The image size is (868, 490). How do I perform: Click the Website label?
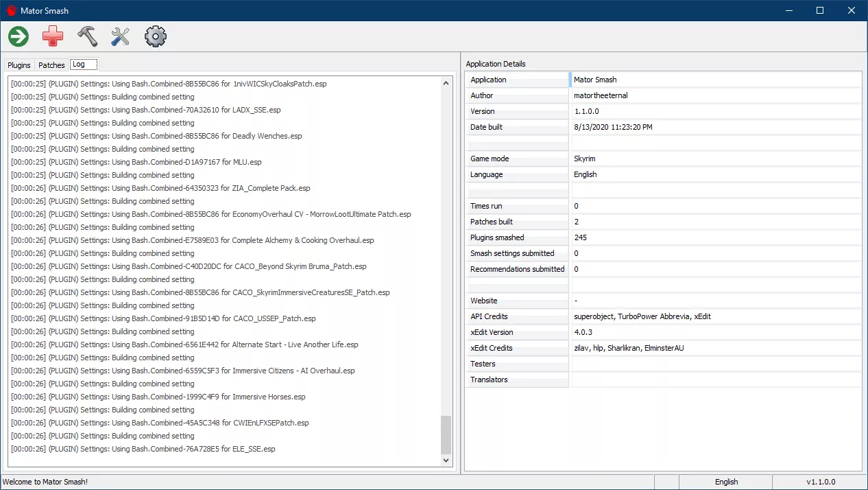coord(484,301)
